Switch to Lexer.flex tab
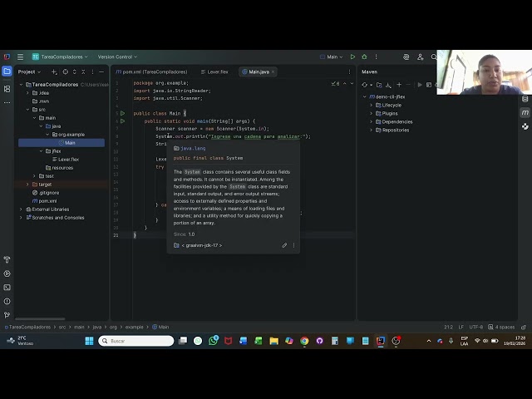This screenshot has width=532, height=399. [214, 72]
